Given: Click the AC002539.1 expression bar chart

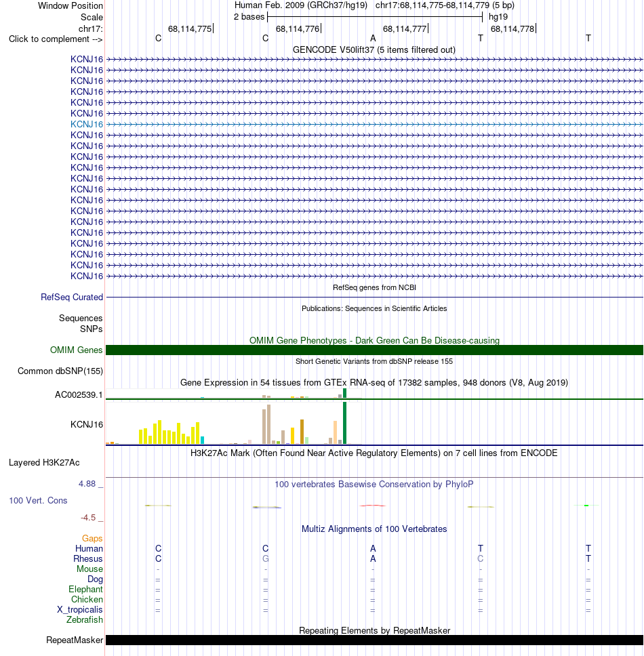Looking at the screenshot, I should click(x=233, y=394).
